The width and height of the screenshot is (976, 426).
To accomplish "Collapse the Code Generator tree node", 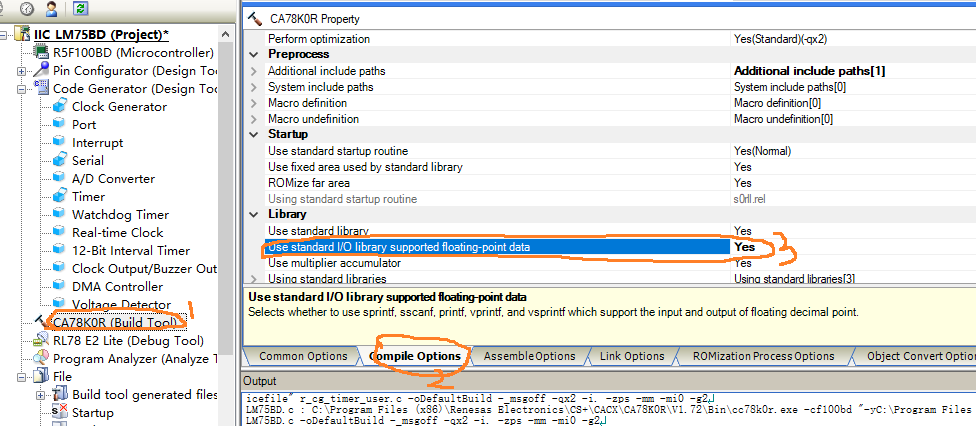I will click(x=22, y=88).
